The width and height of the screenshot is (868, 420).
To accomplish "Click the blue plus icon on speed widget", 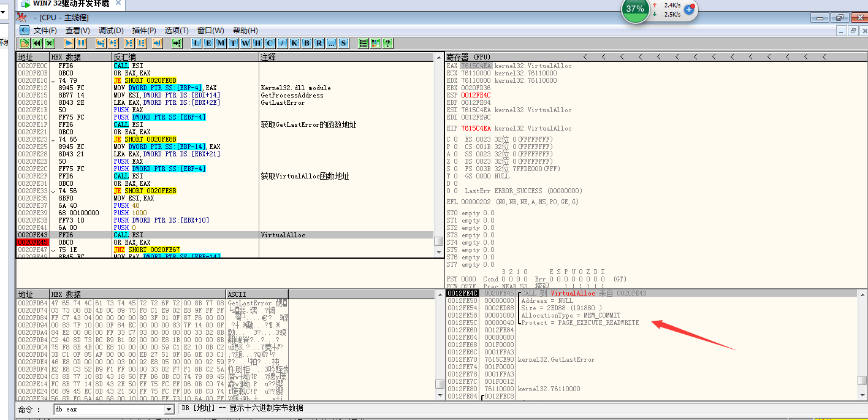I will (689, 9).
